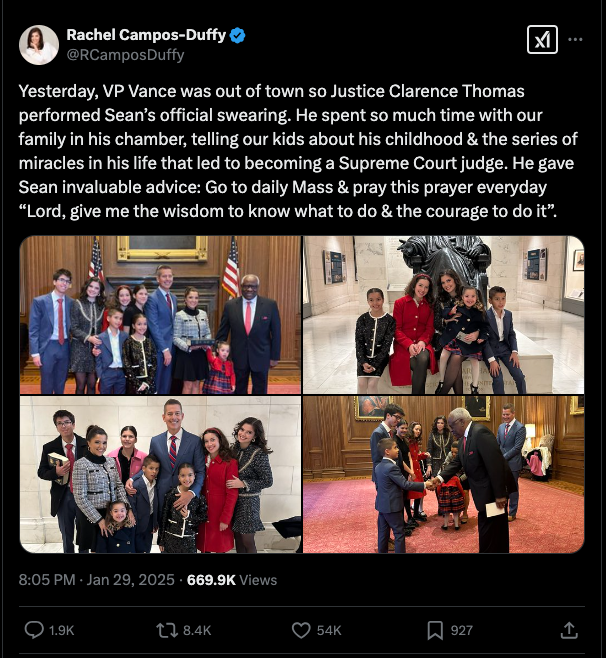Image resolution: width=606 pixels, height=658 pixels.
Task: Click the 54K likes count
Action: (x=329, y=630)
